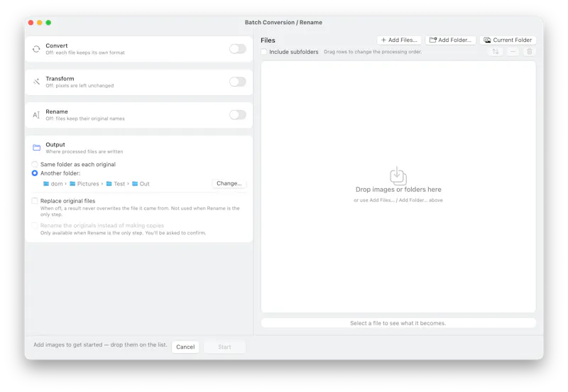Click the Rename text cursor icon

(36, 115)
